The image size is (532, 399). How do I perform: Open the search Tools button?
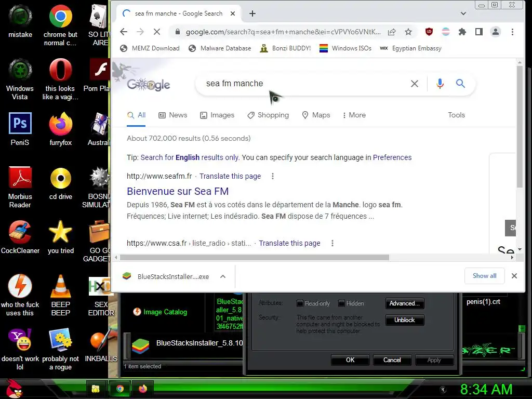point(456,115)
